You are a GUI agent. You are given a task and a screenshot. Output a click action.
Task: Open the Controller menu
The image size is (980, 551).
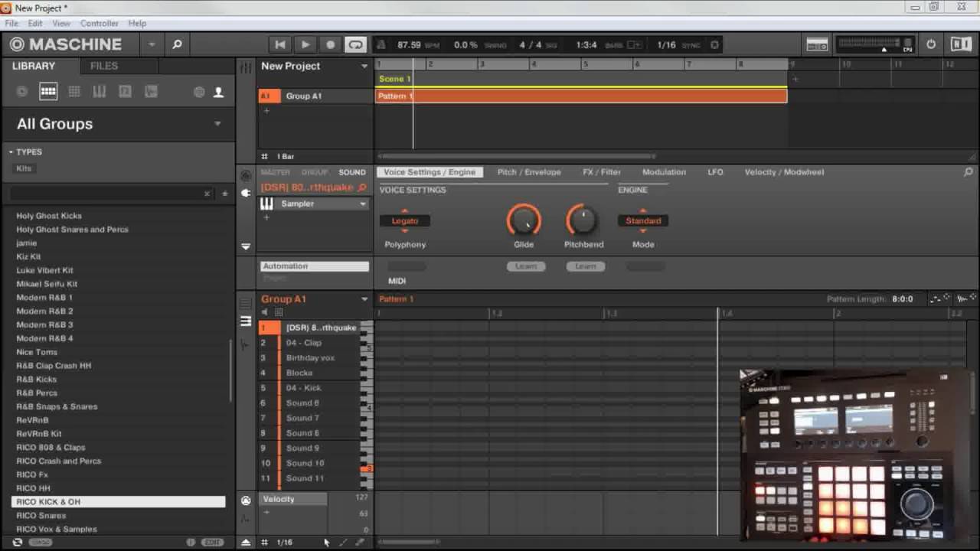(100, 24)
